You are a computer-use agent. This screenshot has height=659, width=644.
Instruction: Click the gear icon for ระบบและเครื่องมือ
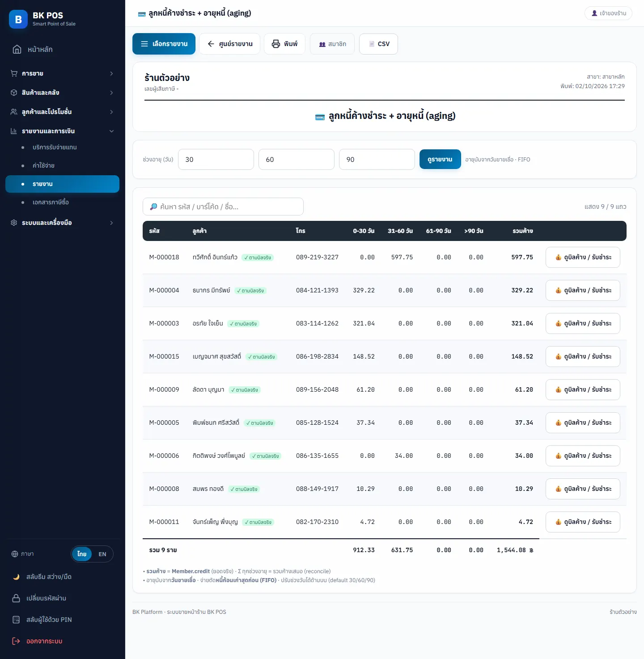pyautogui.click(x=14, y=223)
